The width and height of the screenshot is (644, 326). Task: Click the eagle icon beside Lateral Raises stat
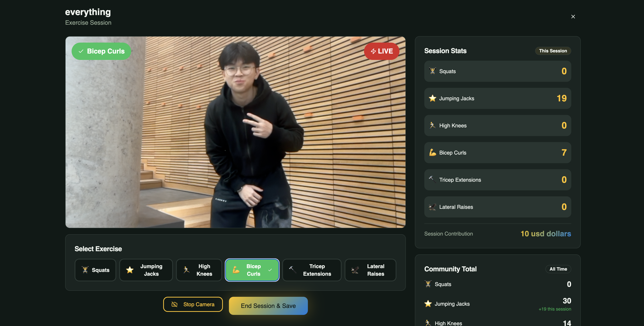432,207
